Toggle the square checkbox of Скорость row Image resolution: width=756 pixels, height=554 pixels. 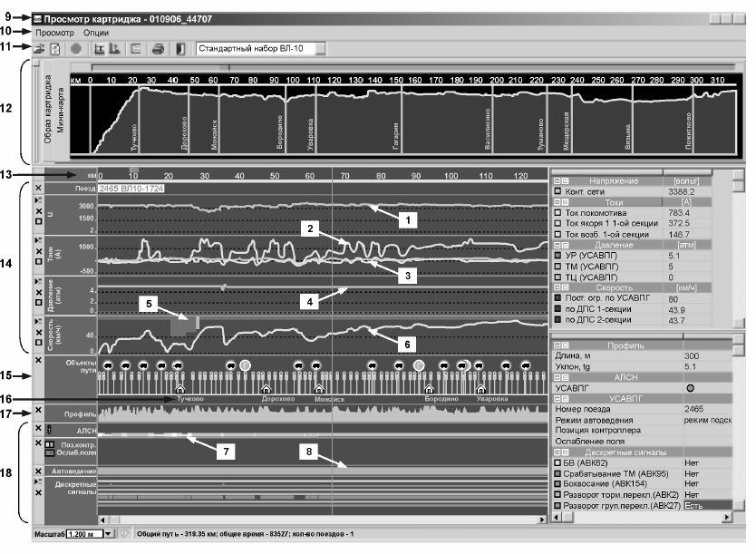(39, 343)
